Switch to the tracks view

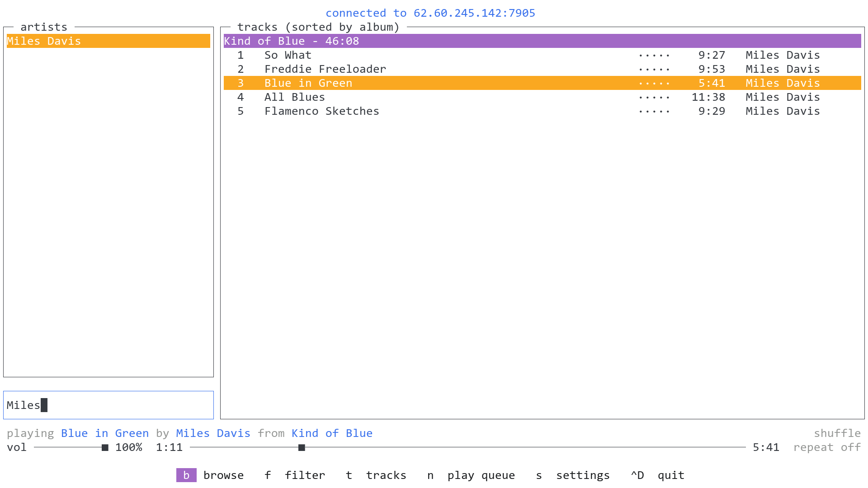tap(386, 475)
